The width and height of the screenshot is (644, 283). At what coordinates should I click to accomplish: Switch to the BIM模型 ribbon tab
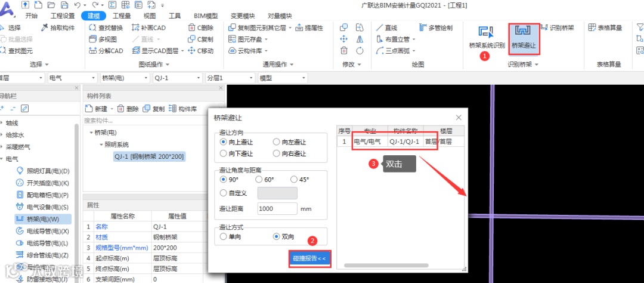point(206,16)
